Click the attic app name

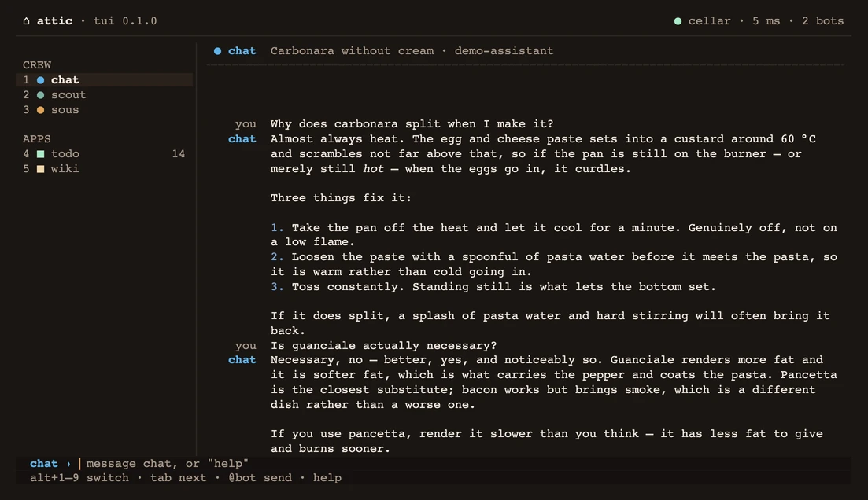pos(55,21)
